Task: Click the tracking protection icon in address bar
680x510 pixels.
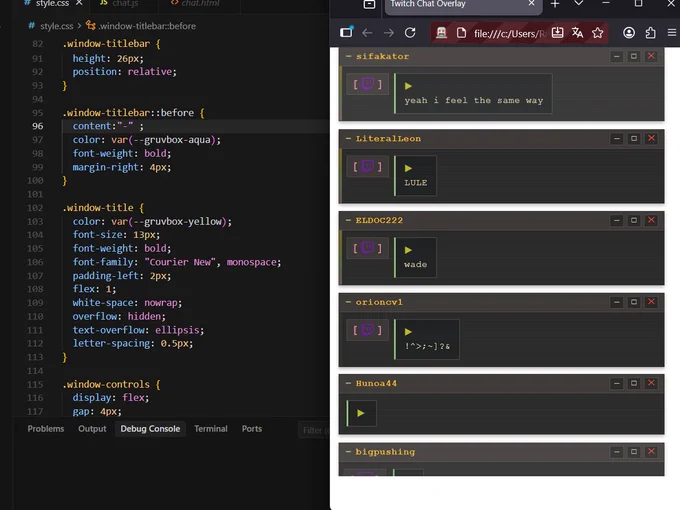Action: click(441, 33)
